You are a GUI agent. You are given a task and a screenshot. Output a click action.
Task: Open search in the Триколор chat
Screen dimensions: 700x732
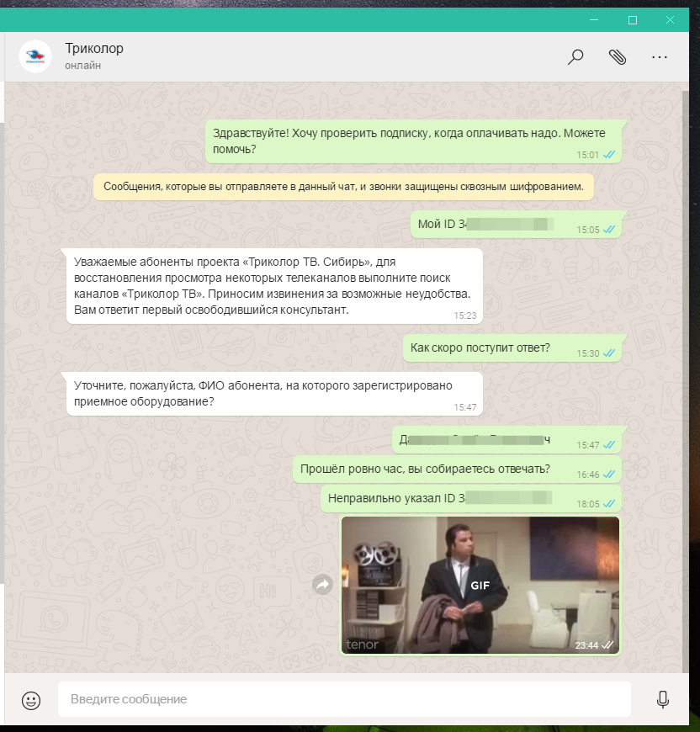point(575,57)
